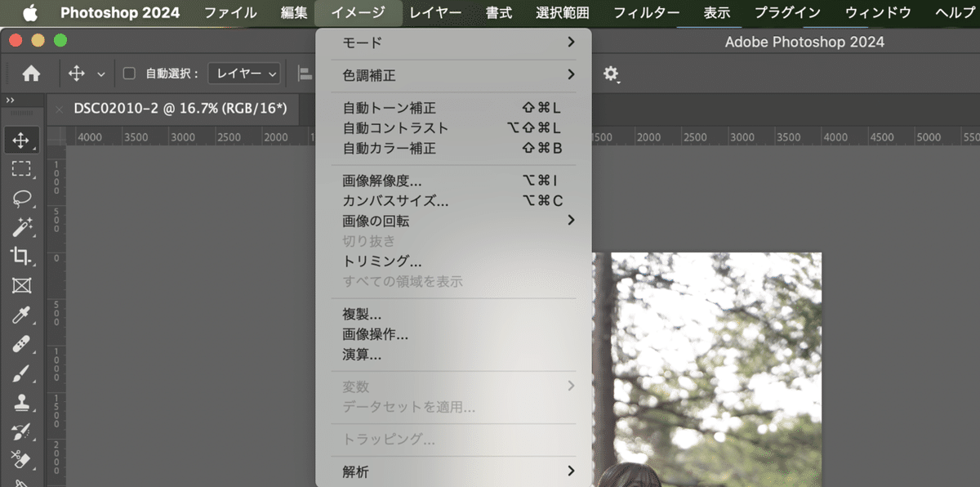
Task: Choose 自動カラー補正 menu entry
Action: (x=453, y=149)
